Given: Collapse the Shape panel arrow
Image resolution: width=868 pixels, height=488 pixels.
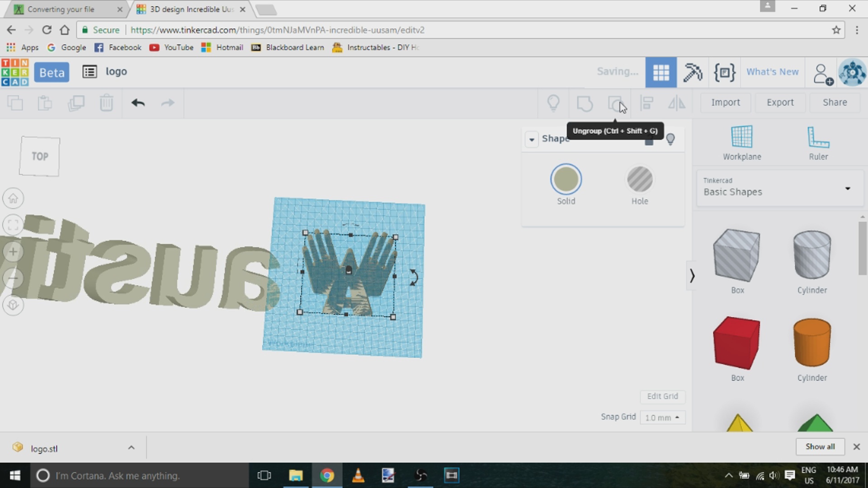Looking at the screenshot, I should (532, 139).
